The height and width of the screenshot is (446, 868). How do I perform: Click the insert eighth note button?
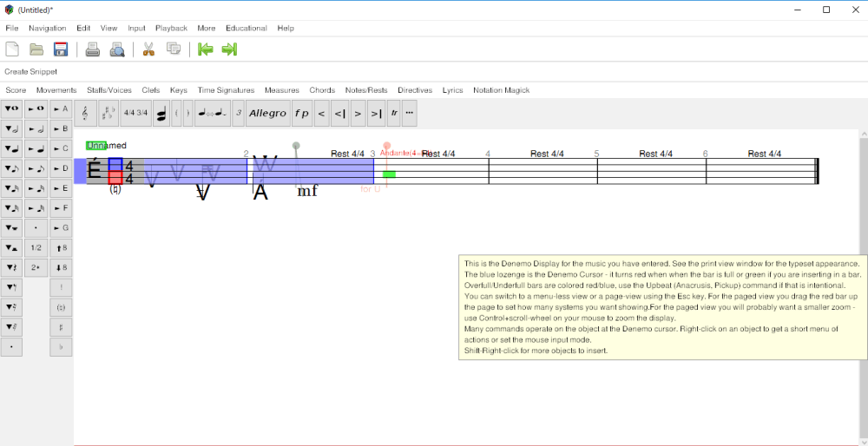coord(36,169)
